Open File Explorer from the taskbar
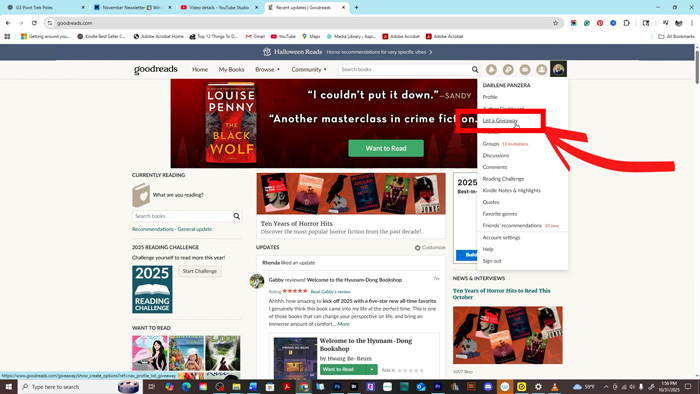Image resolution: width=700 pixels, height=394 pixels. click(236, 387)
